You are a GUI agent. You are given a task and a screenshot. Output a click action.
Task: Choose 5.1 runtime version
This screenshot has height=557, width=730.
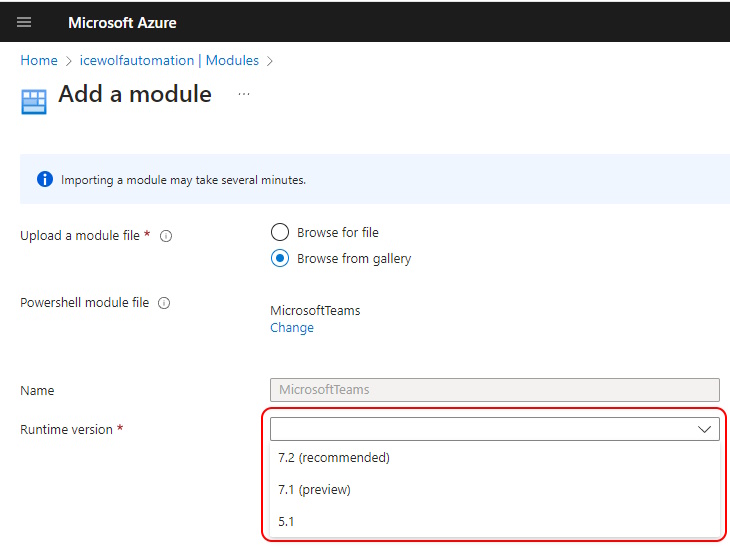(x=494, y=521)
